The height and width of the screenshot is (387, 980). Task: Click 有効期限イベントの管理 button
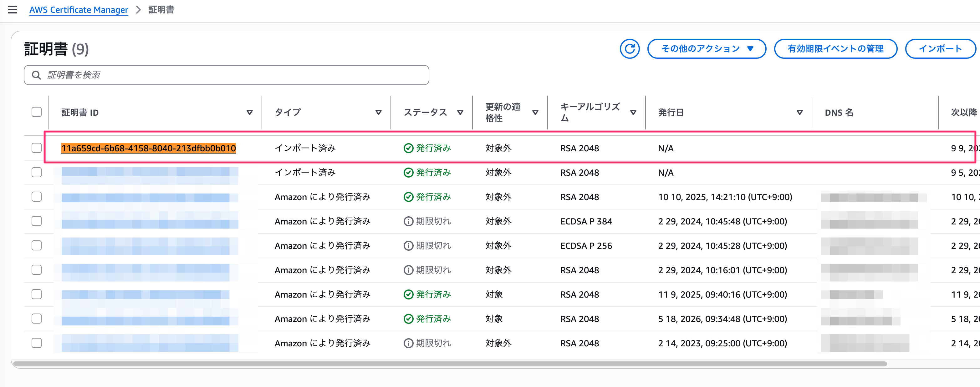[x=835, y=49]
